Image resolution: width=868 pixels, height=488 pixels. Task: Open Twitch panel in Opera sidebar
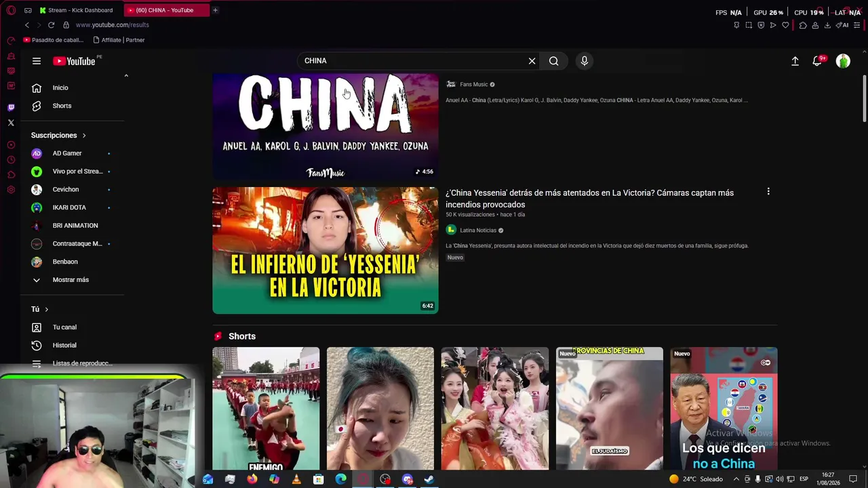(x=11, y=108)
